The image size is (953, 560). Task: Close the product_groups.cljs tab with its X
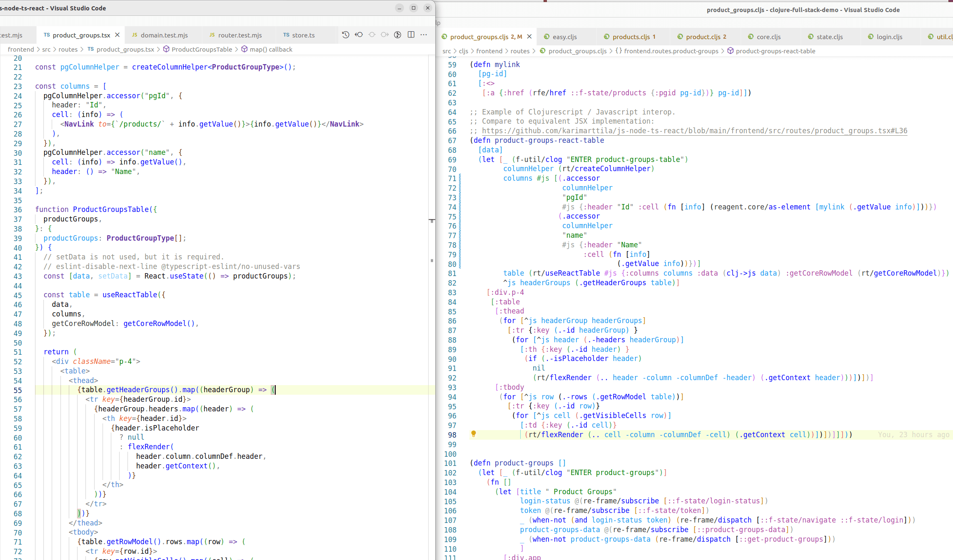(529, 36)
